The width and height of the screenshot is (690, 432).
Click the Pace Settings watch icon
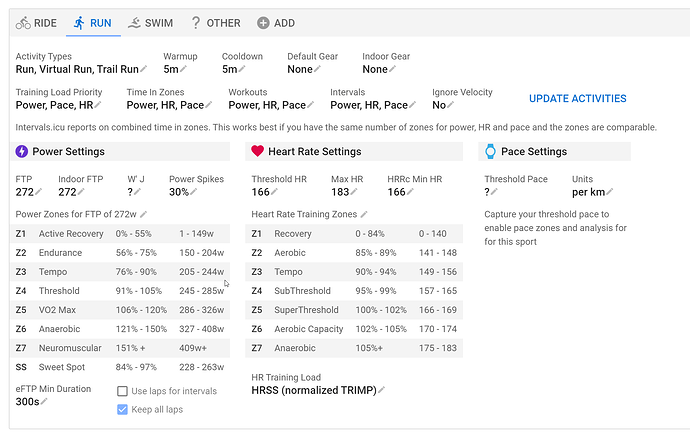tap(490, 151)
